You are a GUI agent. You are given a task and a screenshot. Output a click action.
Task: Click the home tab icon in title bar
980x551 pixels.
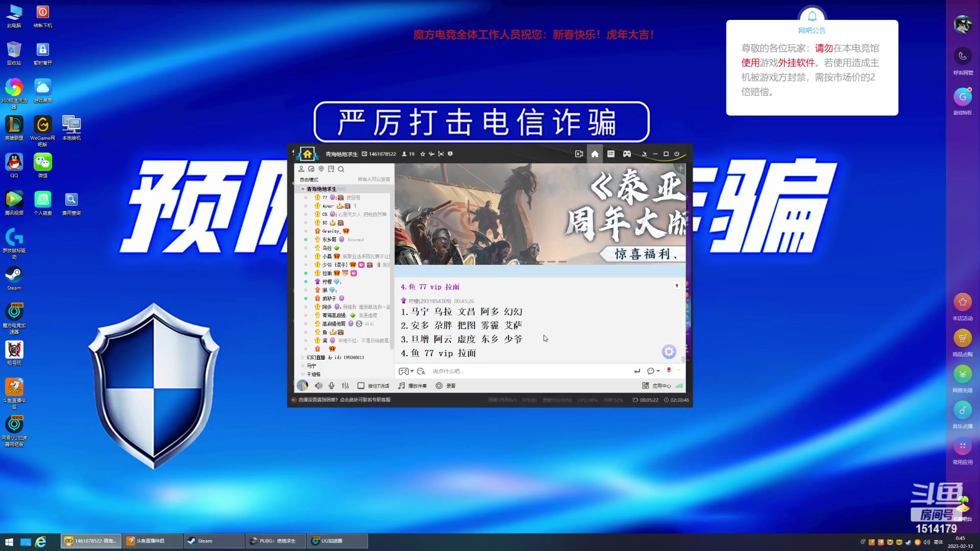(x=595, y=154)
